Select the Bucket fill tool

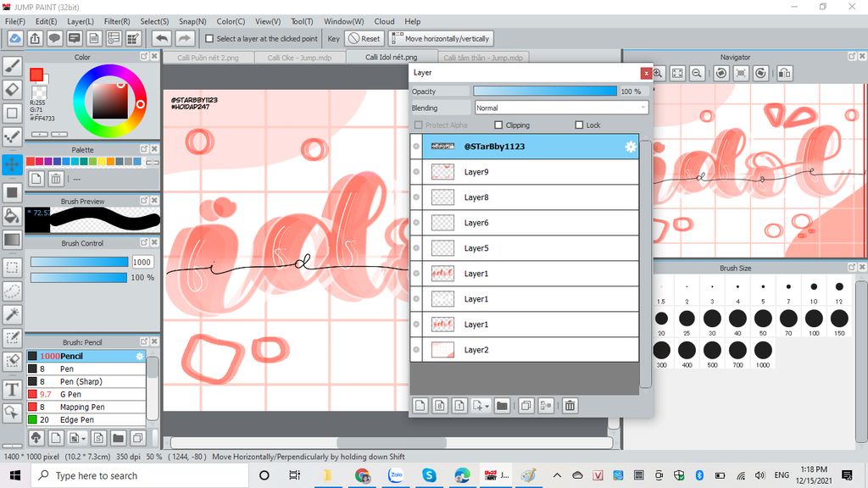click(12, 216)
